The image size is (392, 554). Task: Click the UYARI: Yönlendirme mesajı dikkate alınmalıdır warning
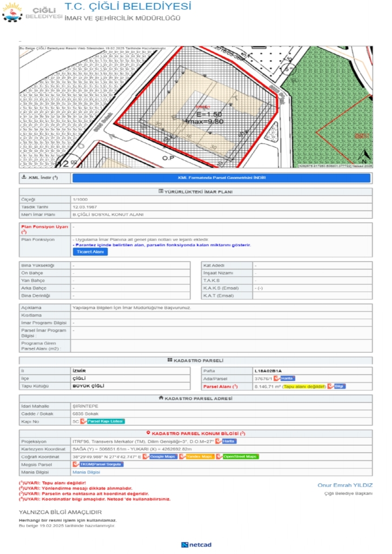click(76, 489)
